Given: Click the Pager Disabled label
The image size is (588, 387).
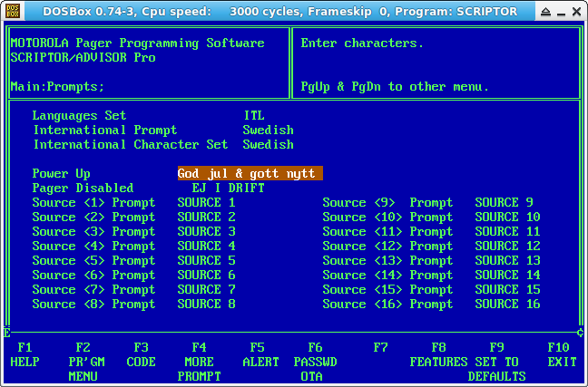Looking at the screenshot, I should [83, 188].
